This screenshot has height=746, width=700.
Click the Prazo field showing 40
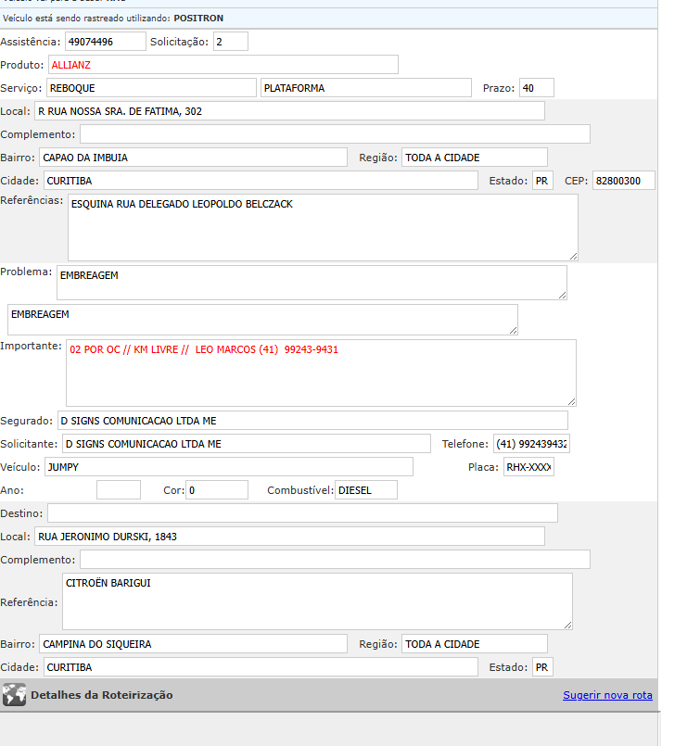point(536,88)
